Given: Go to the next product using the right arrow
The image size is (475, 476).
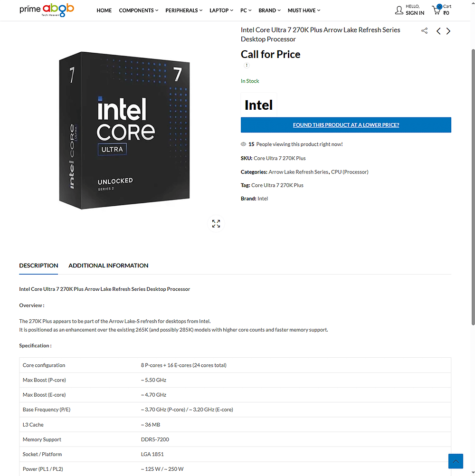Looking at the screenshot, I should pyautogui.click(x=448, y=31).
